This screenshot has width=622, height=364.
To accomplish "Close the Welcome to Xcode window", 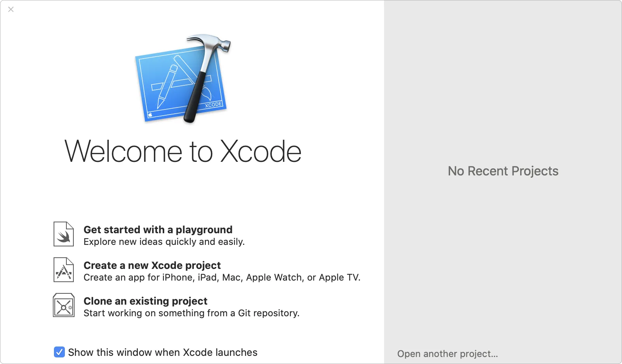I will pyautogui.click(x=11, y=9).
